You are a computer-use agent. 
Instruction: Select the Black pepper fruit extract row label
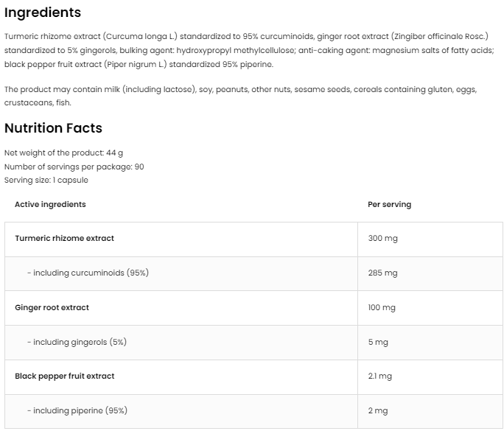(x=65, y=376)
